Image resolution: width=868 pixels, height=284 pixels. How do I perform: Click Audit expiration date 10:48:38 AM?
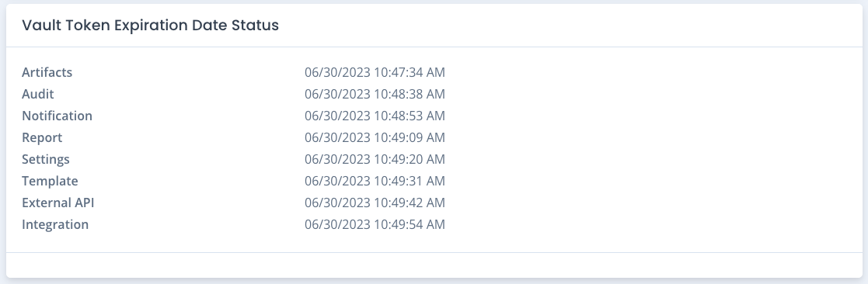[375, 94]
